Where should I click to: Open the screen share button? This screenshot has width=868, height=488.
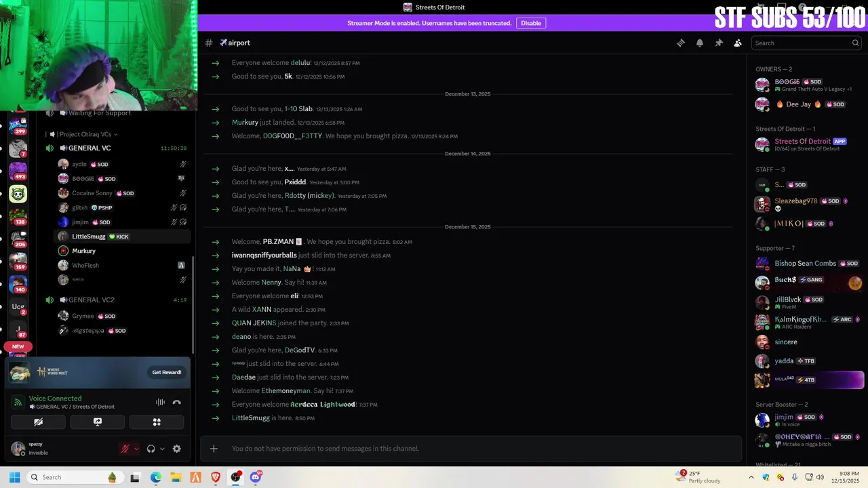click(x=98, y=422)
